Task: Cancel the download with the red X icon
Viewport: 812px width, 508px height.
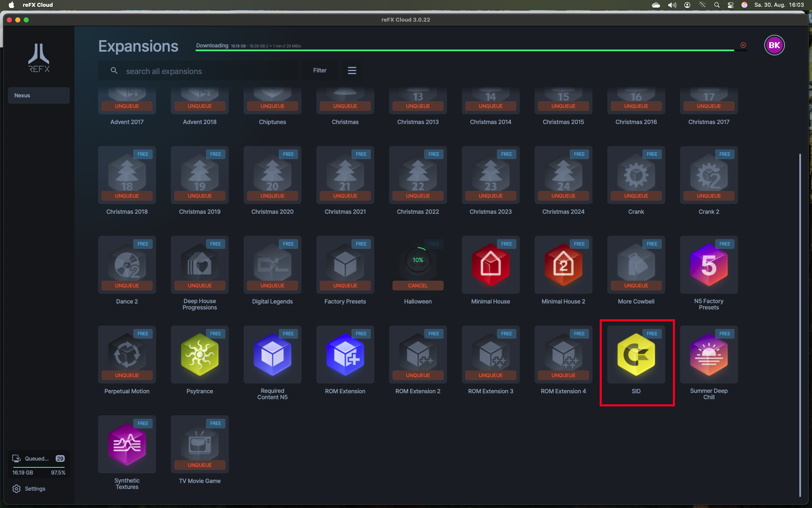Action: click(743, 45)
